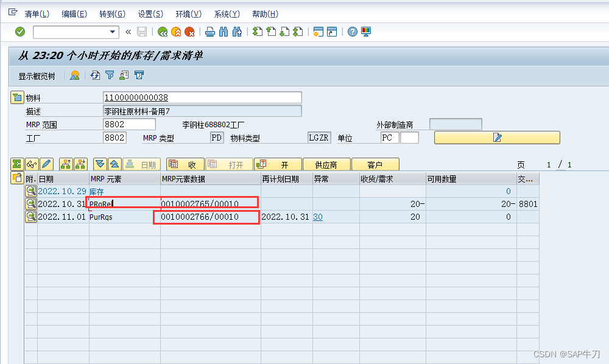Screen dimensions: 609x364
Task: Go to last page icon
Action: pyautogui.click(x=298, y=32)
